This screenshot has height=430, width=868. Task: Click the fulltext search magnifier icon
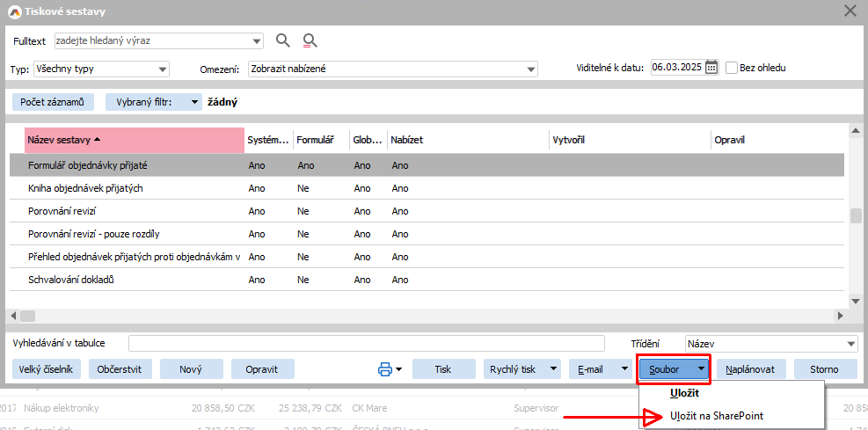coord(282,40)
